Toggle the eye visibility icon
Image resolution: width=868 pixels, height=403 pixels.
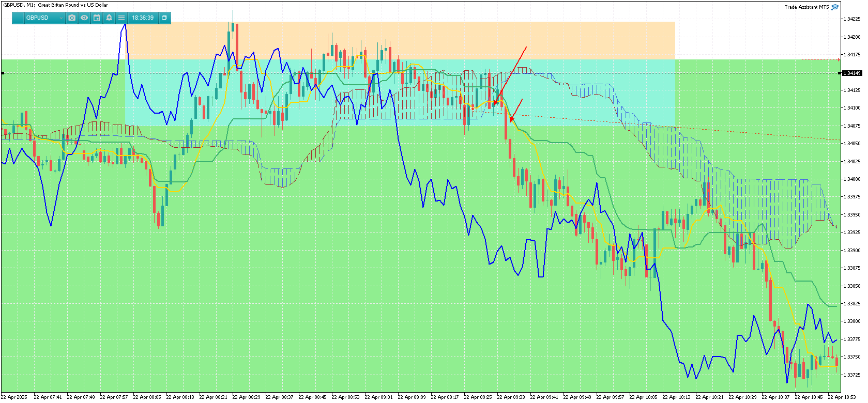(84, 18)
